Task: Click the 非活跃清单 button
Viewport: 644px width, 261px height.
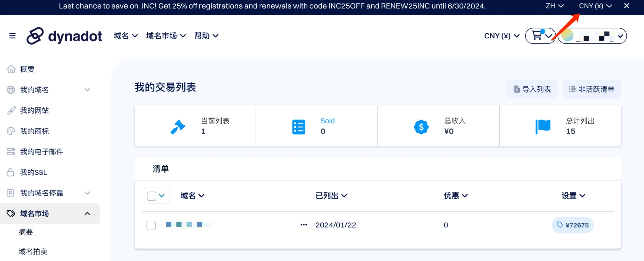Action: (x=591, y=89)
